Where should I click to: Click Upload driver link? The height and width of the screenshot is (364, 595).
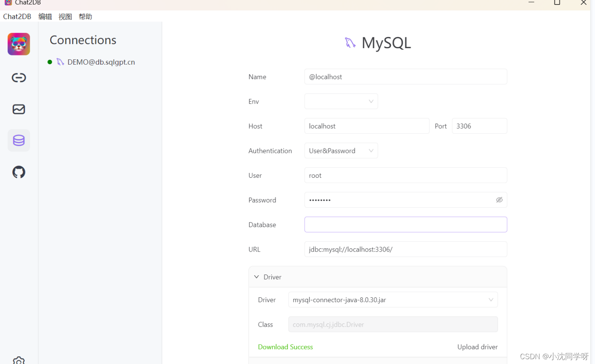pos(477,347)
